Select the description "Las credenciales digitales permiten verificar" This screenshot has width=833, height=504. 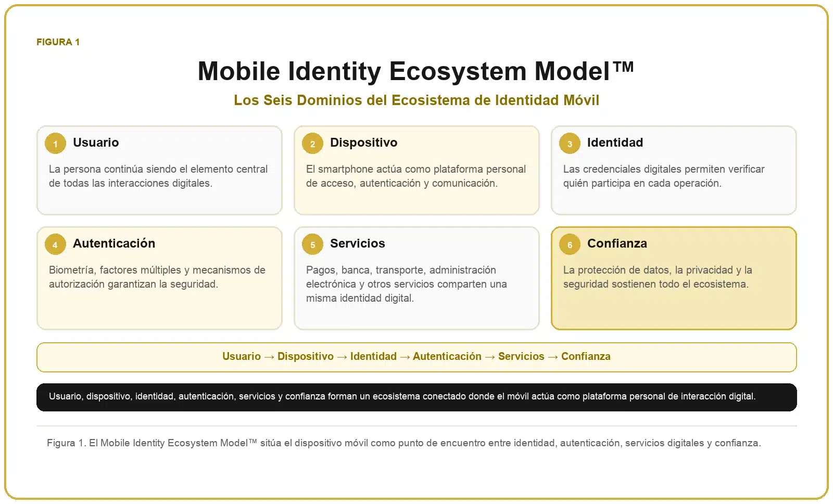[x=664, y=176]
